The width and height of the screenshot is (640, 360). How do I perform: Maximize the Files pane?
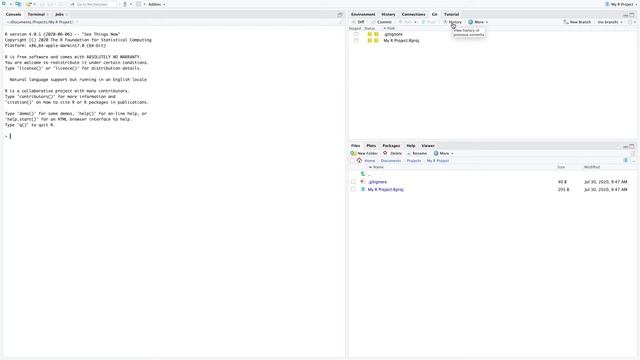(632, 146)
